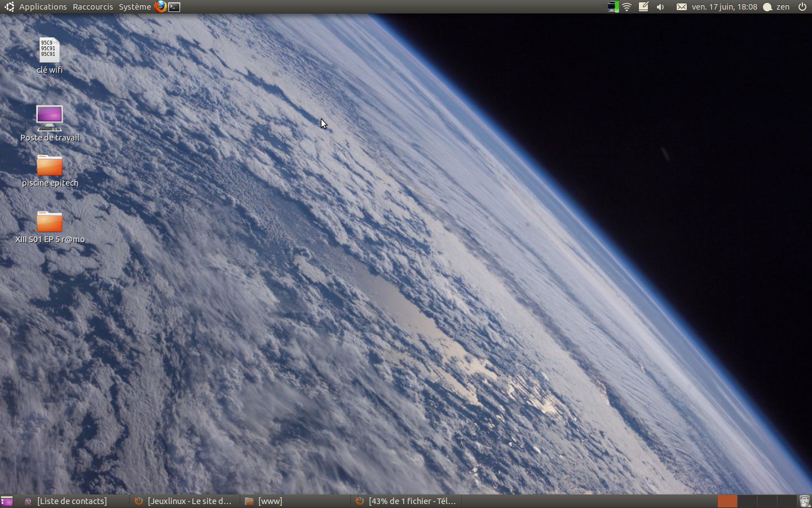Image resolution: width=812 pixels, height=508 pixels.
Task: Open the Système menu
Action: coord(134,7)
